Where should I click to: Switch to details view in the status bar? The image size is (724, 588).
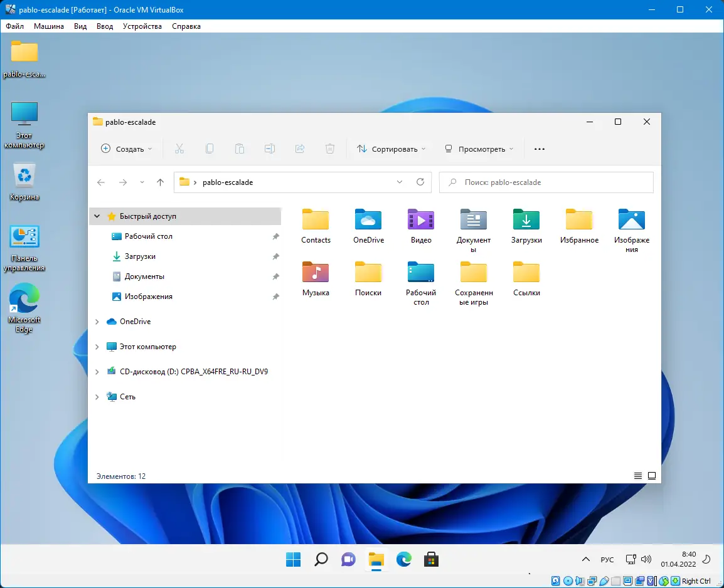click(x=639, y=476)
